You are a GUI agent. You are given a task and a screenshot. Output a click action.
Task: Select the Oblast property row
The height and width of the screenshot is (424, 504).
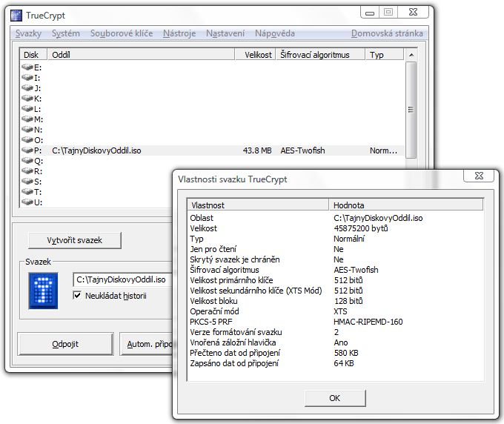(x=335, y=218)
